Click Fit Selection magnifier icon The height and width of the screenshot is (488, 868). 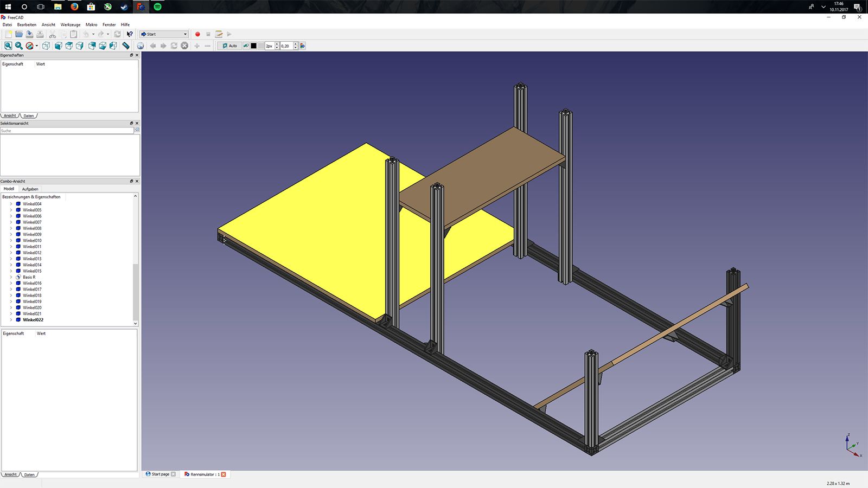tap(19, 46)
